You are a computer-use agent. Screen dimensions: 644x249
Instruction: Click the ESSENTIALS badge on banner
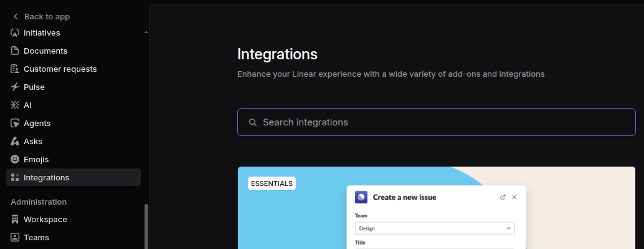(272, 183)
